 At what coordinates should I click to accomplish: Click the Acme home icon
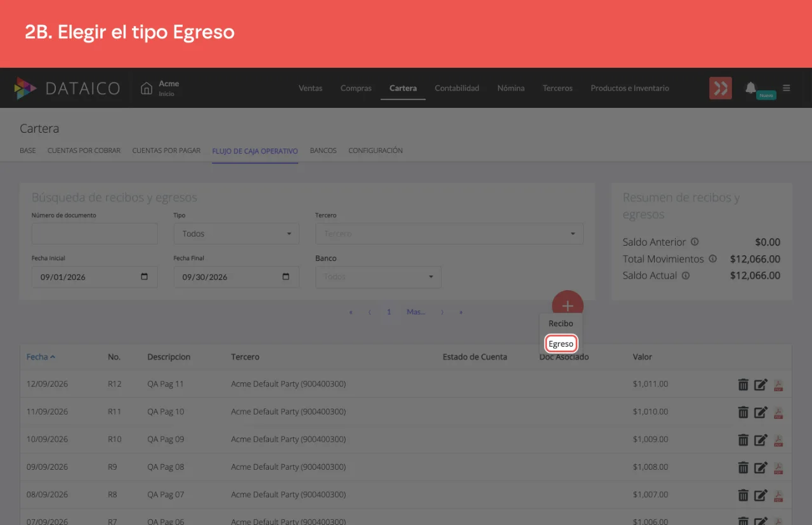point(147,88)
